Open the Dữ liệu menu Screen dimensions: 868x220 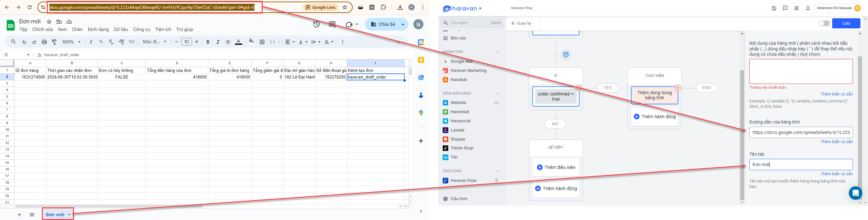coord(120,29)
